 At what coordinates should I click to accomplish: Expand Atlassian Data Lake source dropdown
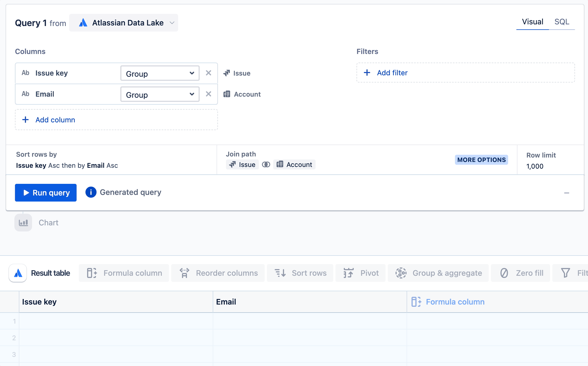coord(124,23)
